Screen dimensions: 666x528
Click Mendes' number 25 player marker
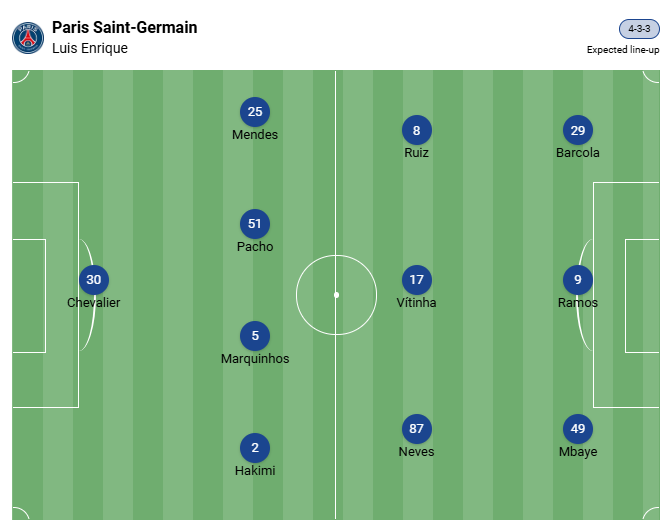(255, 112)
